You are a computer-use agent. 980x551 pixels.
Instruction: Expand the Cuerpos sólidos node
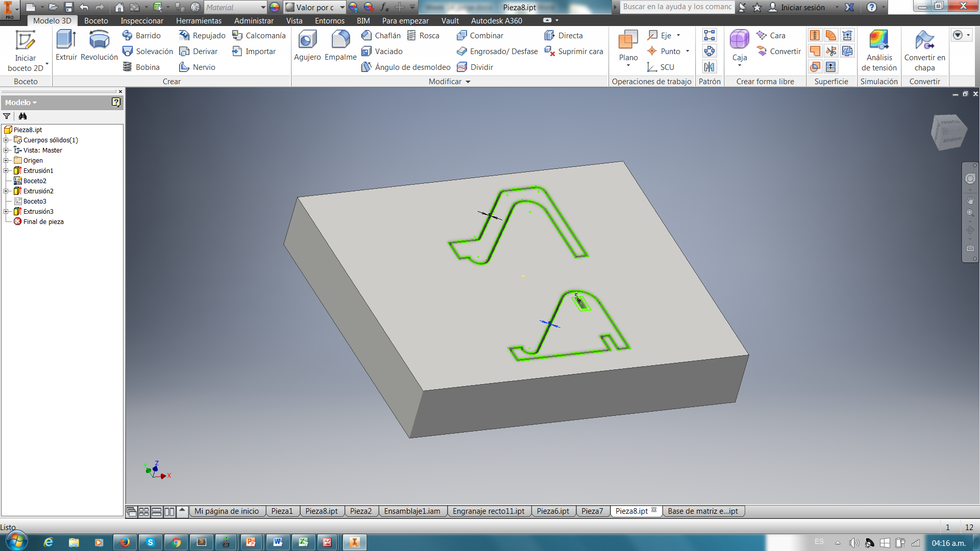tap(6, 140)
